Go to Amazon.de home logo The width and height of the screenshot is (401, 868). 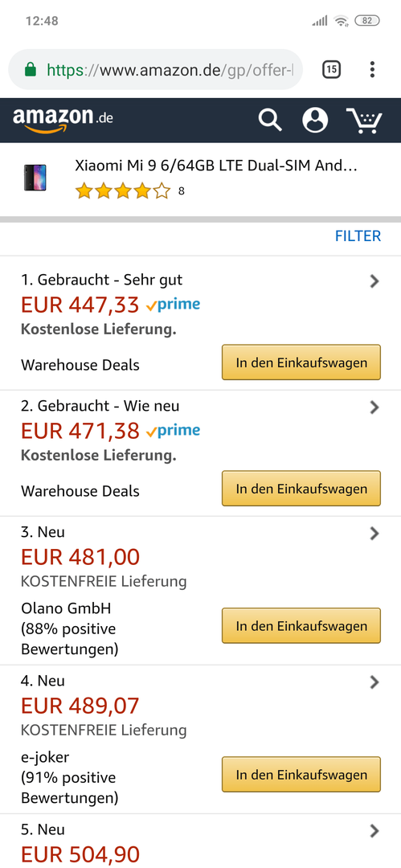[x=63, y=120]
